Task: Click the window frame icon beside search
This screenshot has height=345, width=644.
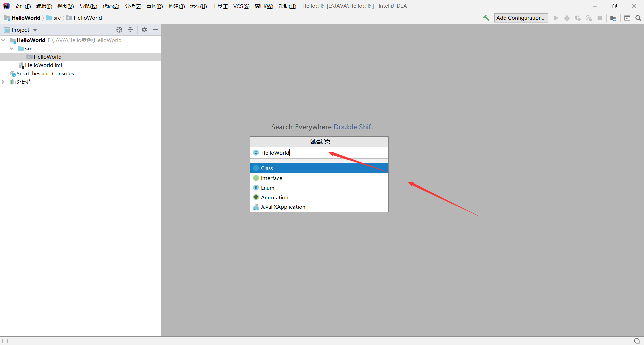Action: tap(627, 18)
